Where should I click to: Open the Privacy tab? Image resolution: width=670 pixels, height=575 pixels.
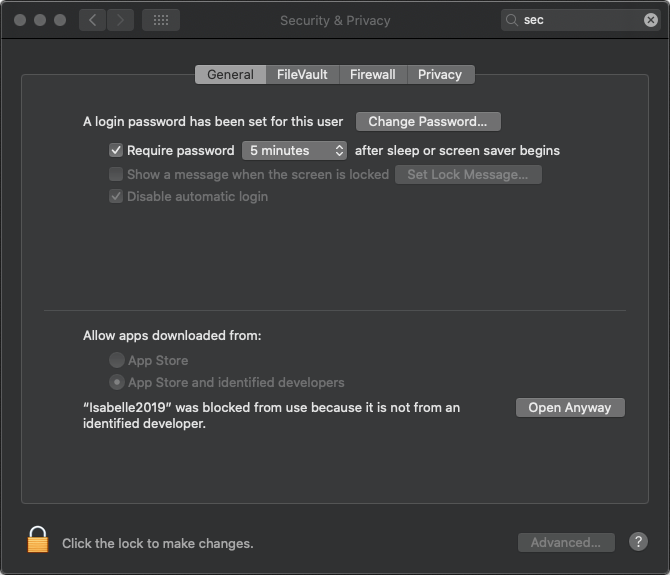point(440,75)
